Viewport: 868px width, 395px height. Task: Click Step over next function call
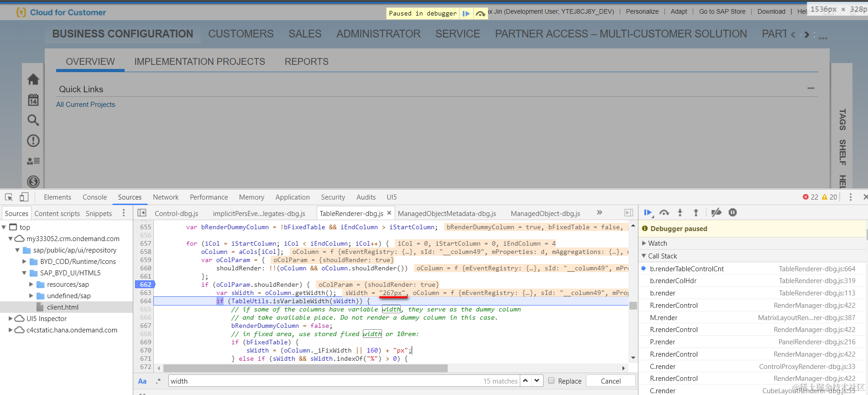click(x=664, y=212)
